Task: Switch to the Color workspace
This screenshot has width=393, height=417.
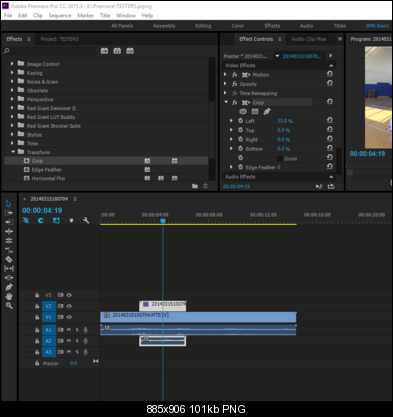Action: [x=238, y=26]
